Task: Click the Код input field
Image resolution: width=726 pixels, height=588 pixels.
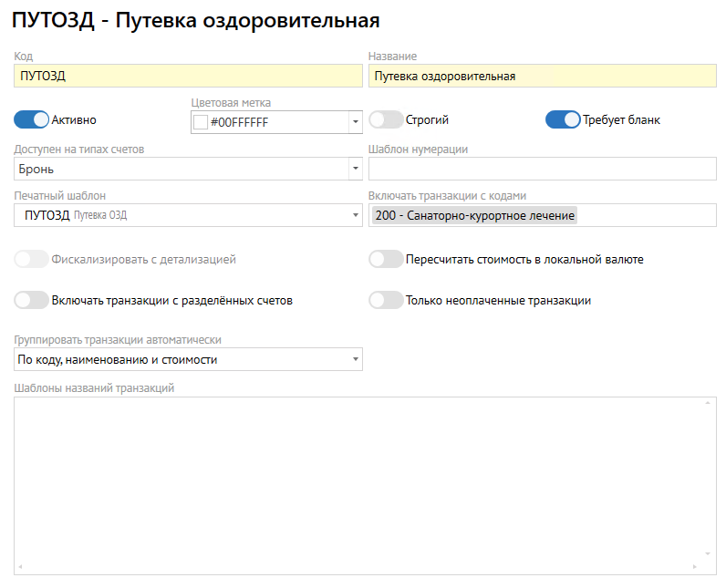Action: [x=188, y=76]
